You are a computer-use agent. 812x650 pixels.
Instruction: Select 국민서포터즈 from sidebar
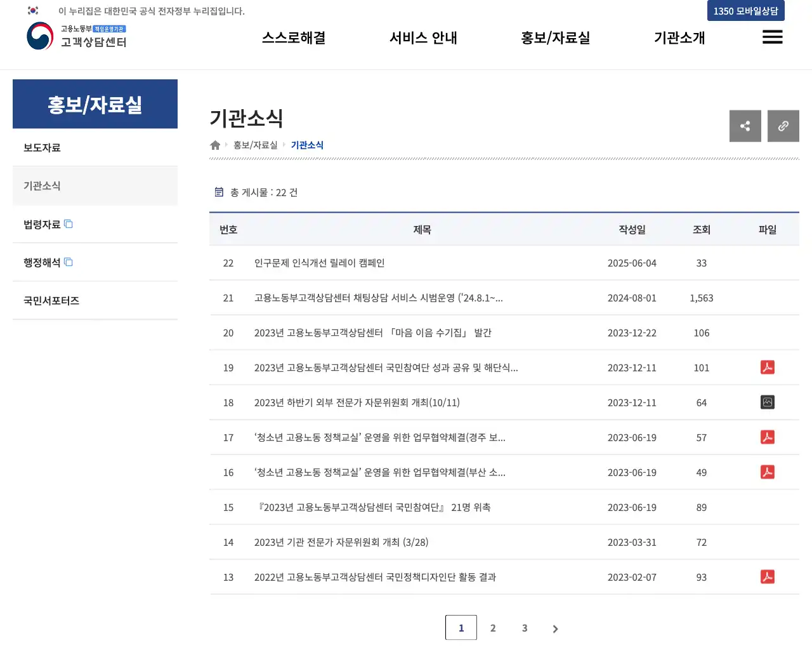(x=51, y=300)
